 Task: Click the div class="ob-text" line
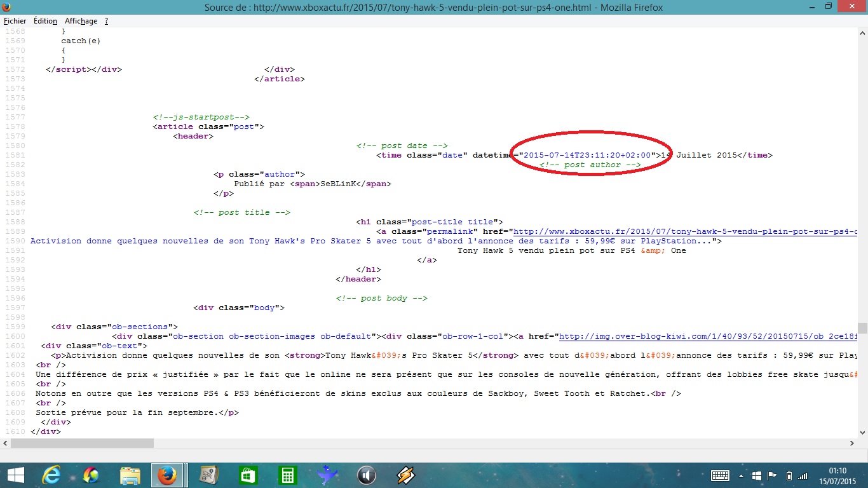(x=94, y=346)
